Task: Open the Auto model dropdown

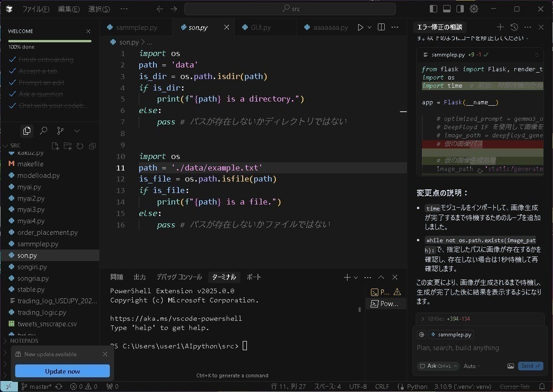Action: tap(472, 366)
